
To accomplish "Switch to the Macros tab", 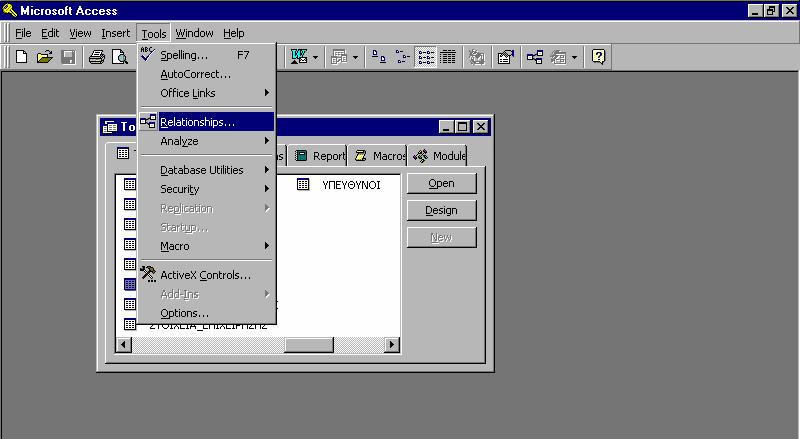I will click(x=378, y=156).
